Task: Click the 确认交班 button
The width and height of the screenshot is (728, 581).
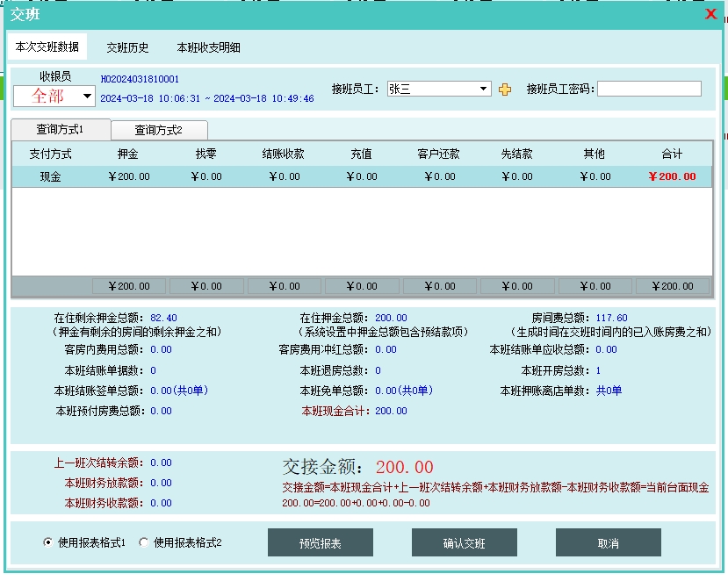Action: (464, 543)
